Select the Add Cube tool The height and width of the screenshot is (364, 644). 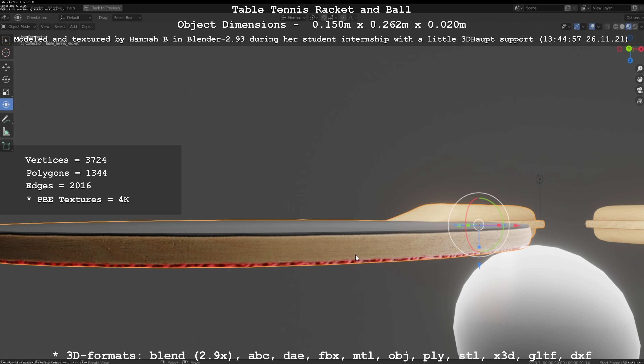pyautogui.click(x=6, y=146)
